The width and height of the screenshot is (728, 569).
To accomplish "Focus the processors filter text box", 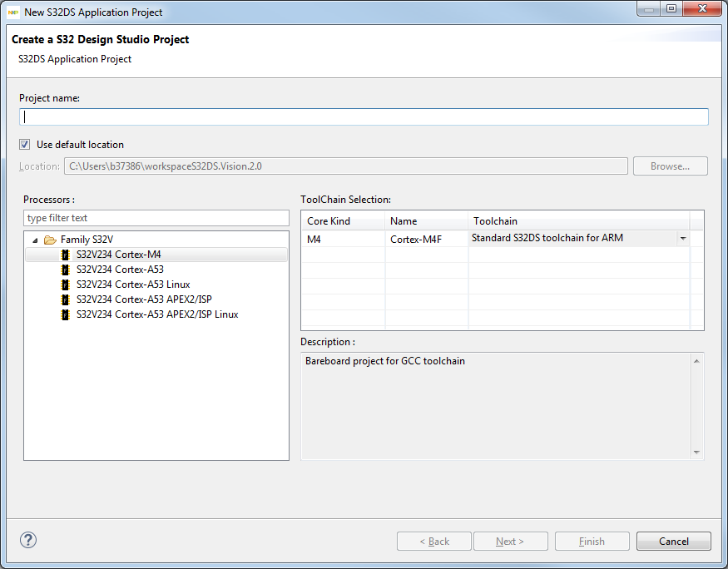I will click(x=156, y=218).
